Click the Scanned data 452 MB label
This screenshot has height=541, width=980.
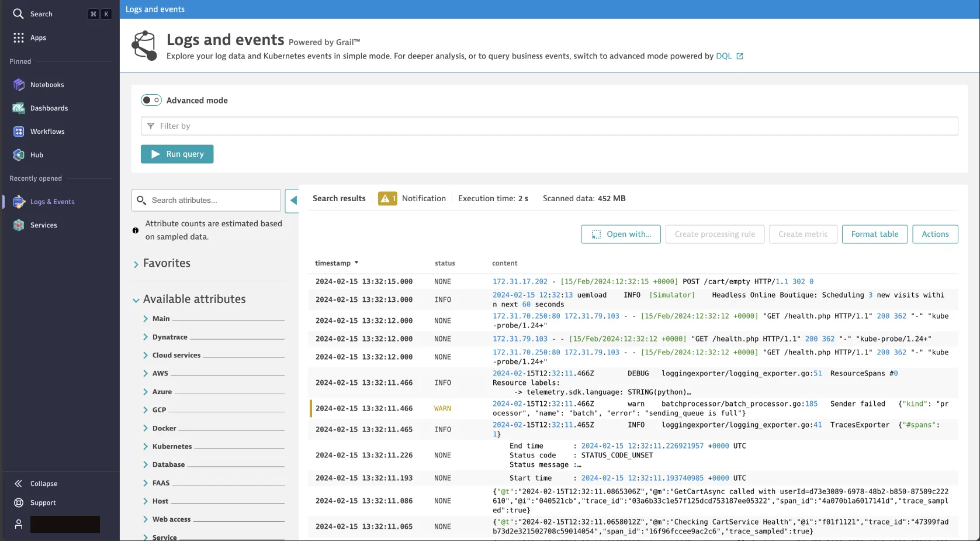[584, 198]
